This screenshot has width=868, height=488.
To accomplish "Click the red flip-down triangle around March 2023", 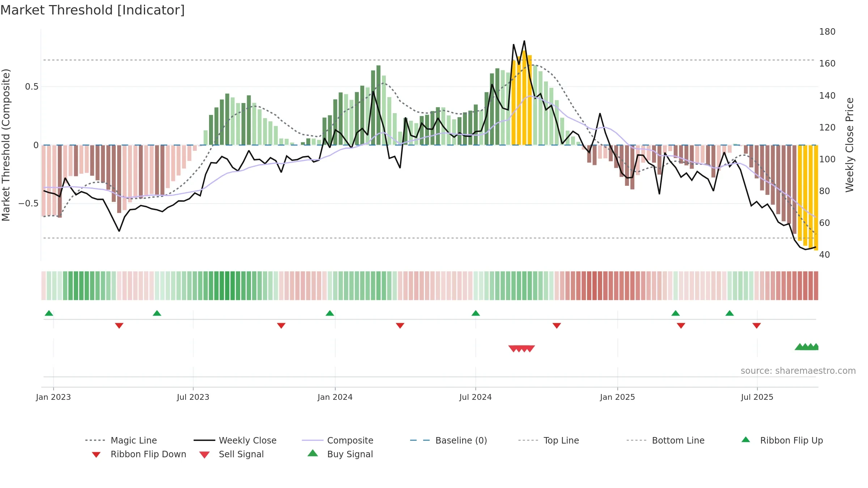I will (x=119, y=326).
